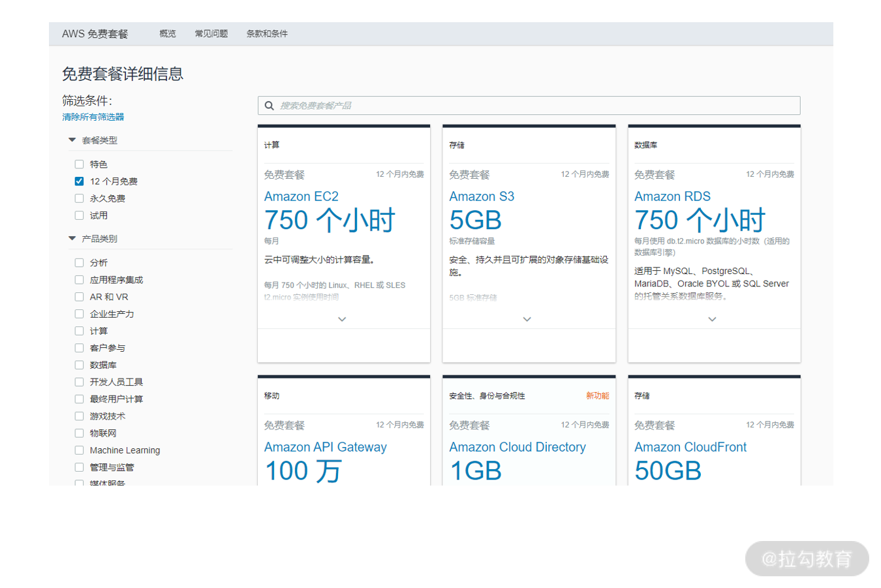Select the 管理与监管 checkbox
Screen dimensions: 881x588
pos(79,467)
